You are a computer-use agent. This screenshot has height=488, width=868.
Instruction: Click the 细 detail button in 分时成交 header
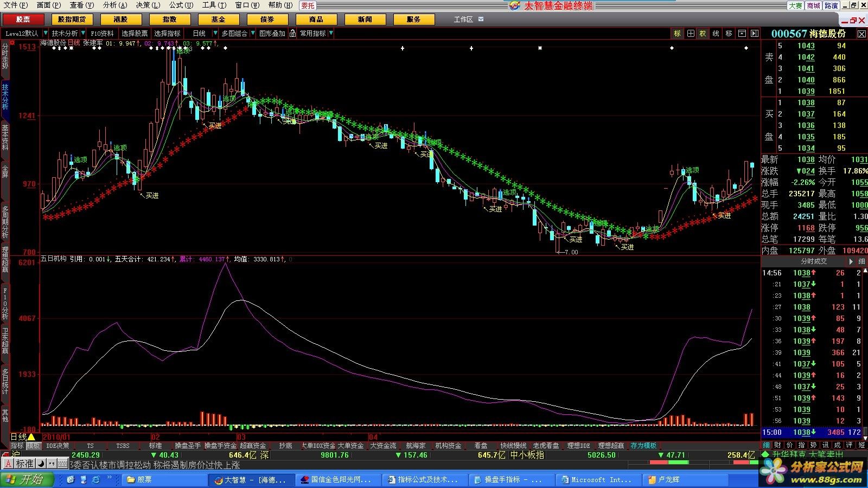[x=861, y=261]
